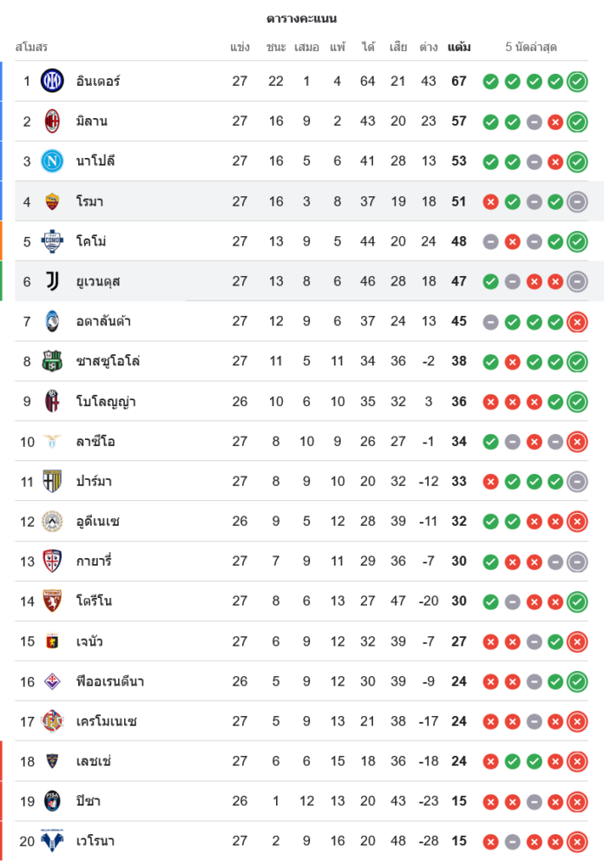Screen dimensions: 604x868
Task: Click Inter's latest match win indicator
Action: [x=577, y=82]
